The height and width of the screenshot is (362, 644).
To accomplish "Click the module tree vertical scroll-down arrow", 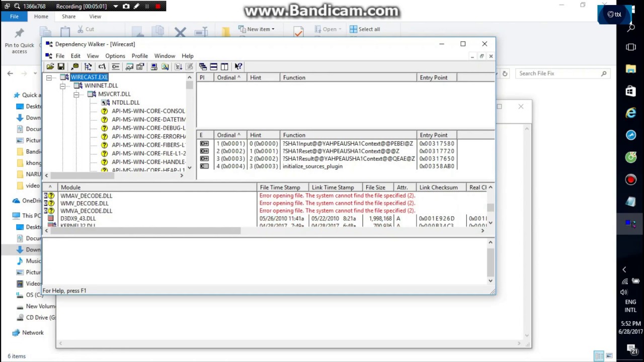I will tap(190, 168).
